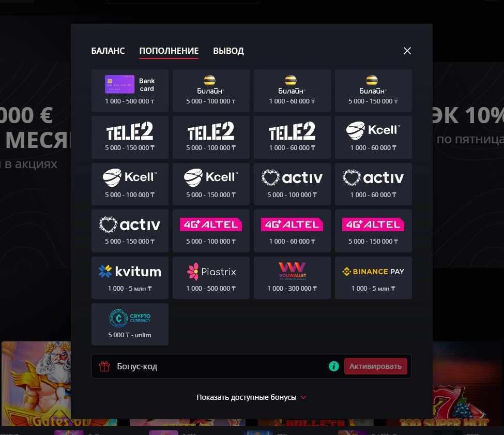Select the Bank card payment method

coord(130,91)
